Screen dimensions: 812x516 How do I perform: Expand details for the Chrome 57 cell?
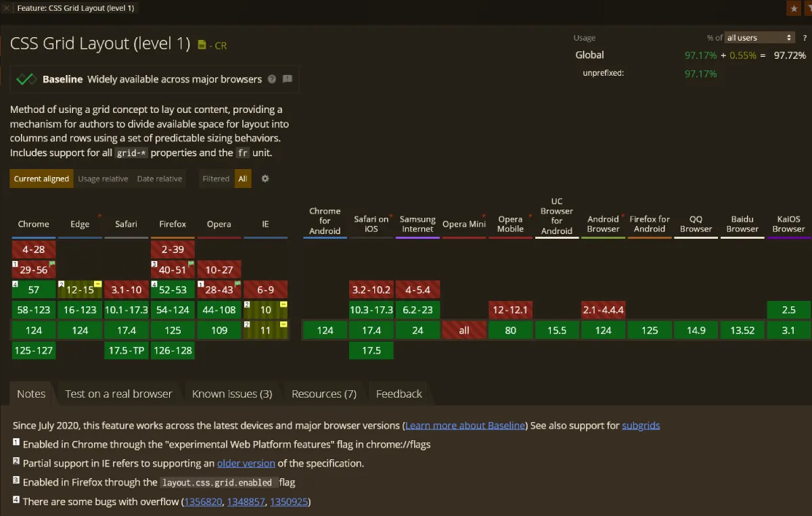point(34,289)
